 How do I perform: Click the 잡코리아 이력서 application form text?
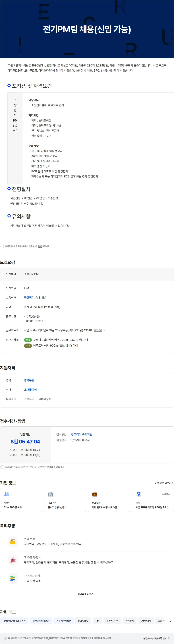[x=80, y=440]
